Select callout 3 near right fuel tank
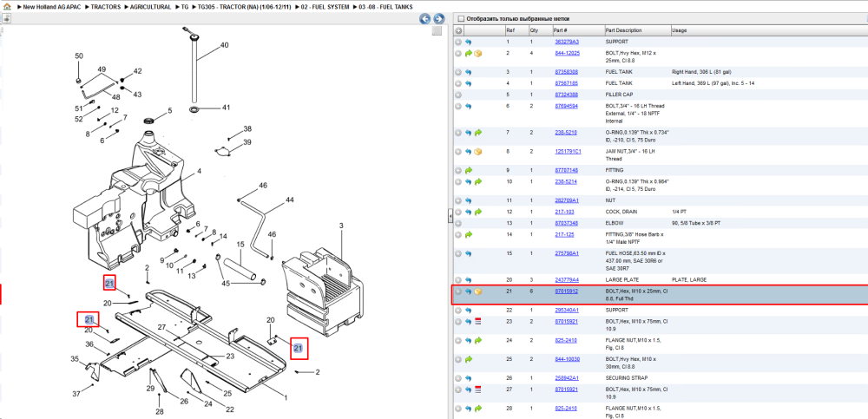Viewport: 868px width, 419px height. (x=341, y=226)
